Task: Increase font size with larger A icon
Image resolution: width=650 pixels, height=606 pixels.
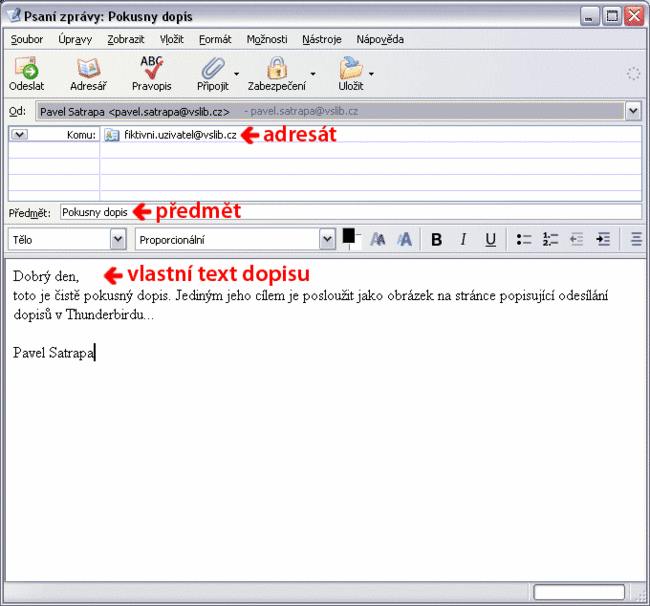Action: [404, 239]
